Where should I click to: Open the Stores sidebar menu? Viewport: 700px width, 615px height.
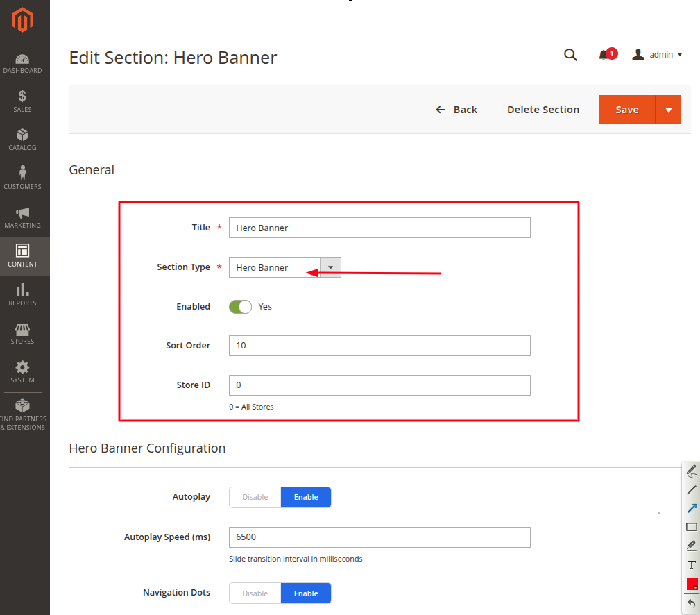(22, 334)
